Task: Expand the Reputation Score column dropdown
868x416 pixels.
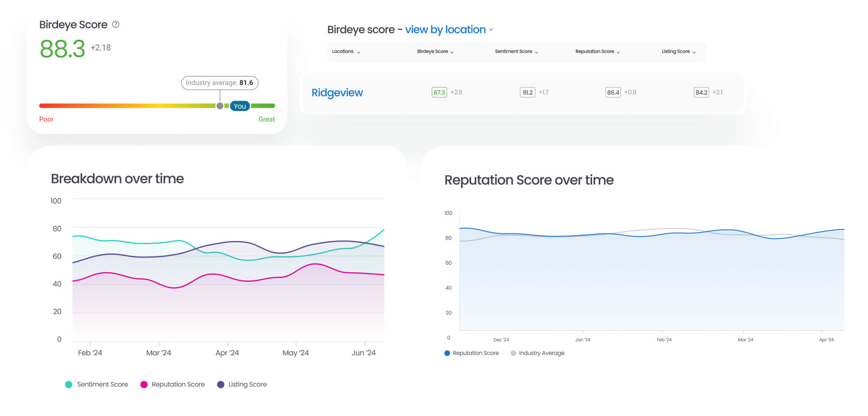Action: pyautogui.click(x=597, y=51)
